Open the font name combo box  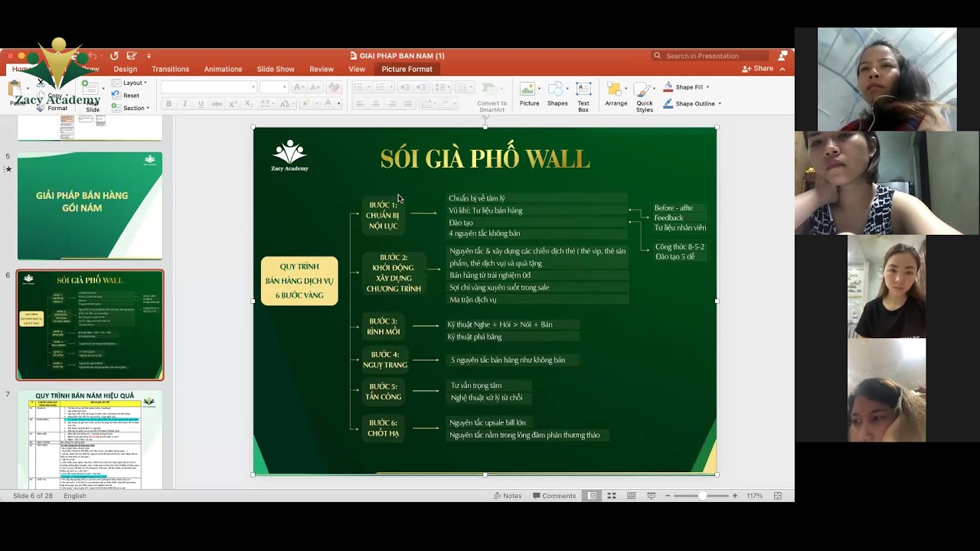pyautogui.click(x=208, y=87)
